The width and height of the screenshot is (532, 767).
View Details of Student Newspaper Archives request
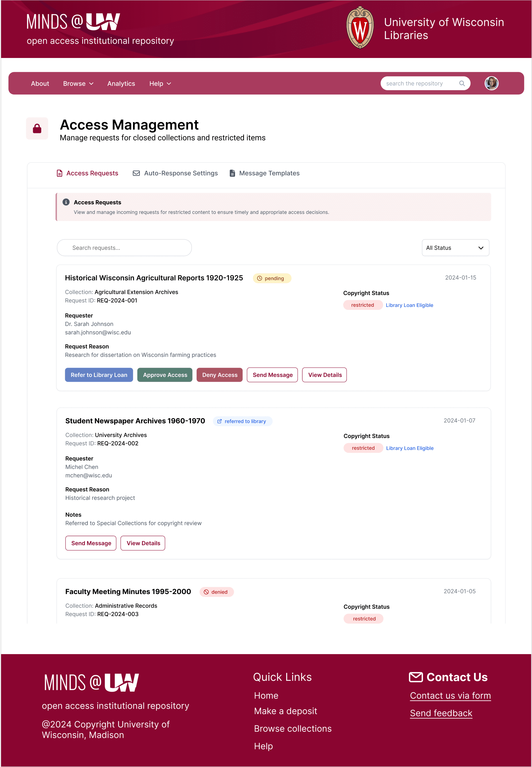tap(143, 543)
